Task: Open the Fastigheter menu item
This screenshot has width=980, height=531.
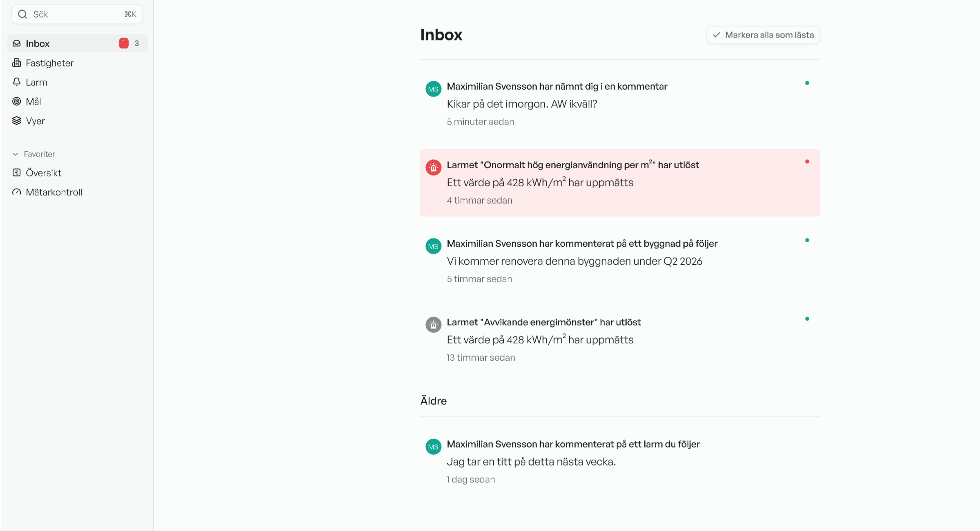Action: [x=49, y=63]
